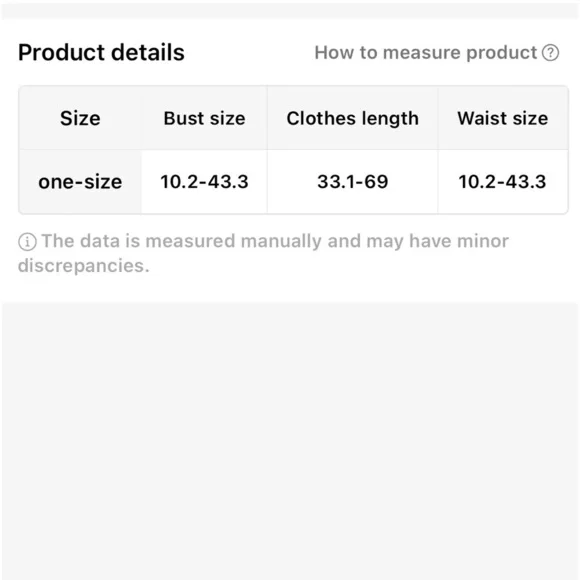This screenshot has height=580, width=580.
Task: Tap the info icon beside disclaimer
Action: (27, 242)
